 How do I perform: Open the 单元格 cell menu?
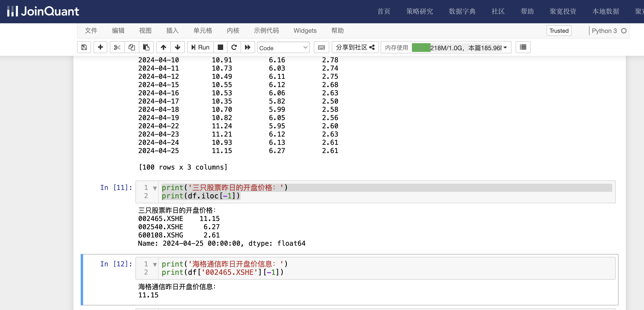coord(203,31)
